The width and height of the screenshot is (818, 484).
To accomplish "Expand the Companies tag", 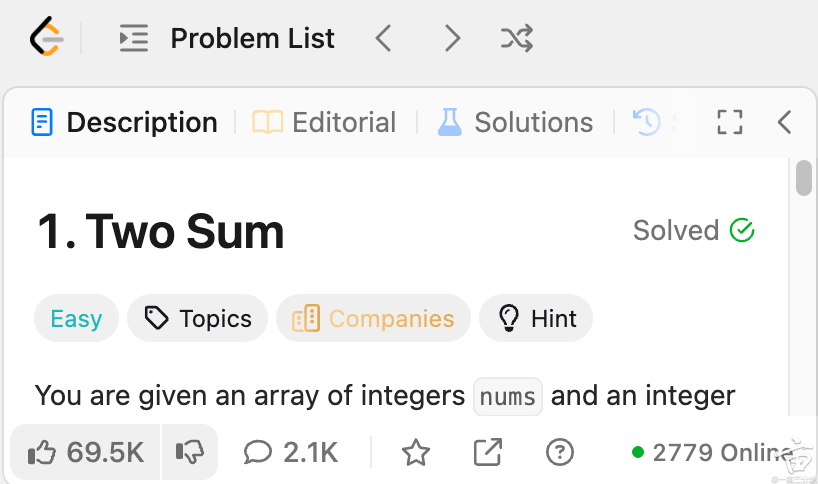I will 374,318.
